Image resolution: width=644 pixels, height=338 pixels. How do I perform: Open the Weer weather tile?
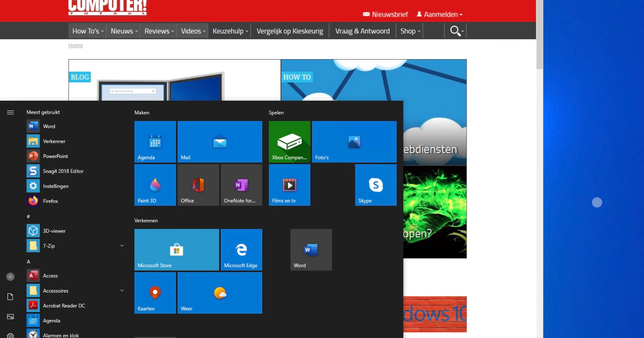(220, 293)
